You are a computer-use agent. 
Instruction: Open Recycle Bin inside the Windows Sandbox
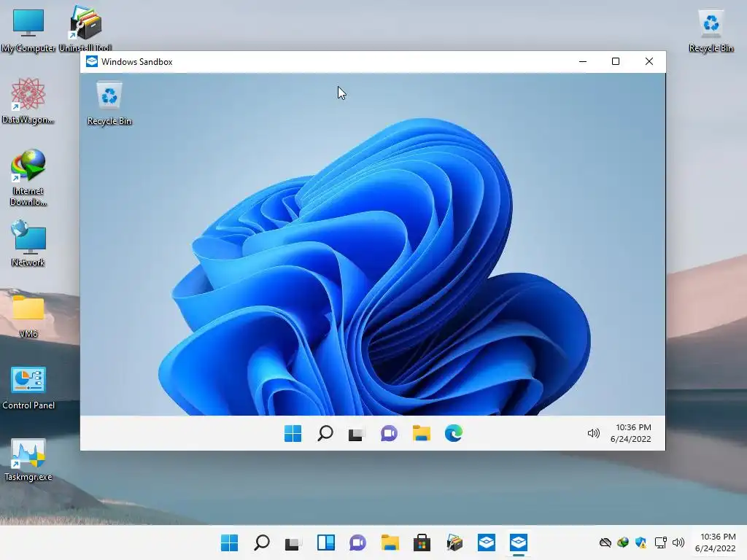(x=109, y=104)
